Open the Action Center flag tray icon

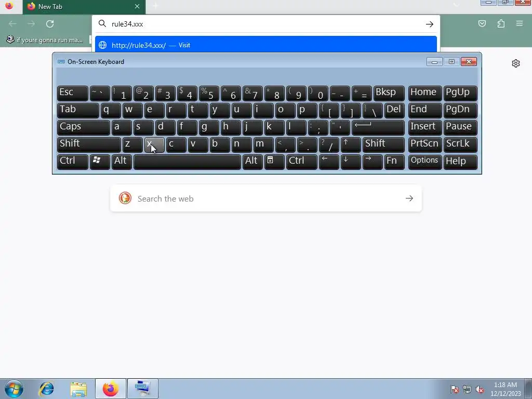[x=454, y=389]
